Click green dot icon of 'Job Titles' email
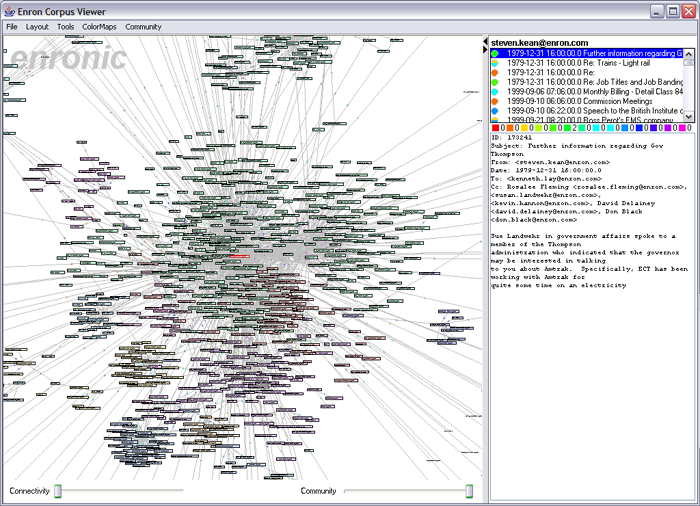This screenshot has height=506, width=700. [495, 83]
